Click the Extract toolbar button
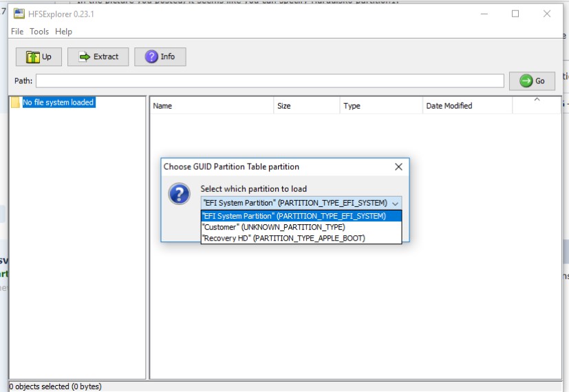Viewport: 569px width, 392px height. point(98,57)
